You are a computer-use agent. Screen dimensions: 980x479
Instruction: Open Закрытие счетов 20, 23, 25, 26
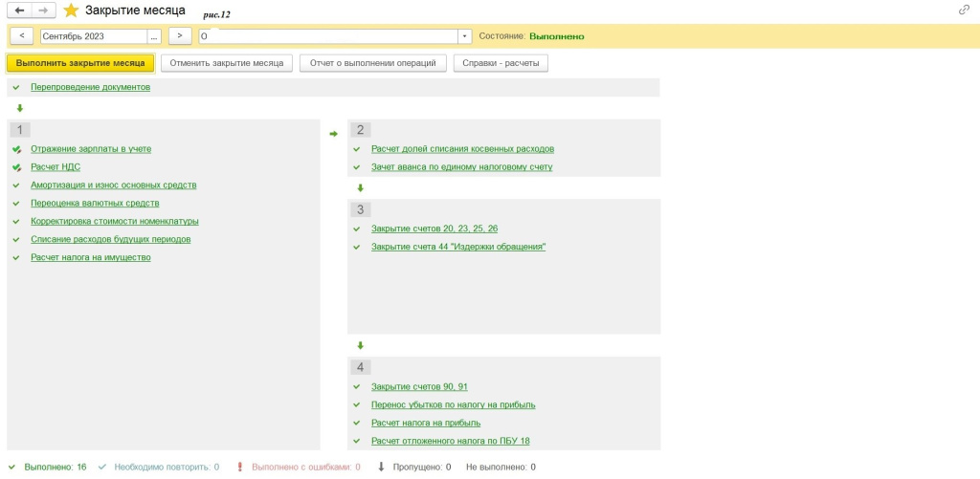point(434,229)
